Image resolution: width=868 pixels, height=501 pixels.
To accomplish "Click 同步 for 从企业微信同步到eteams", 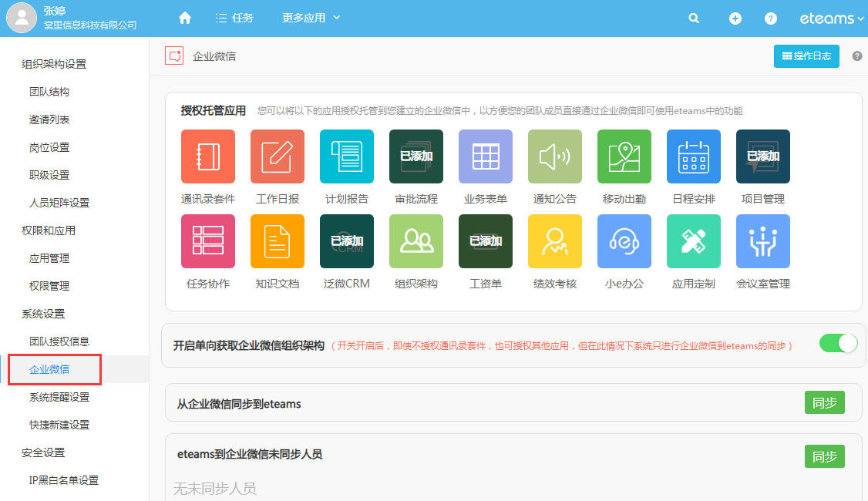I will point(824,402).
